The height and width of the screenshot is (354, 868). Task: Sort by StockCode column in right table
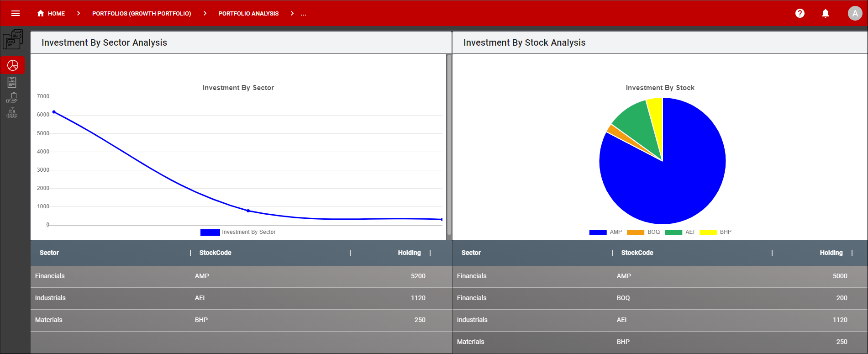point(637,253)
